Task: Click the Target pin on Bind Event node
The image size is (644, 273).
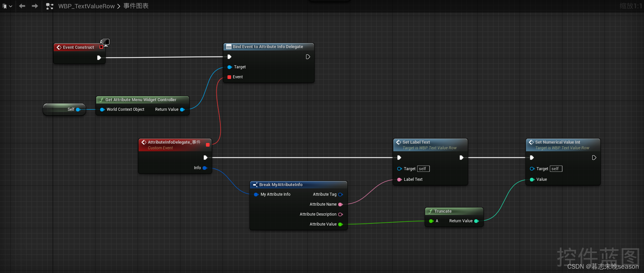Action: point(229,67)
